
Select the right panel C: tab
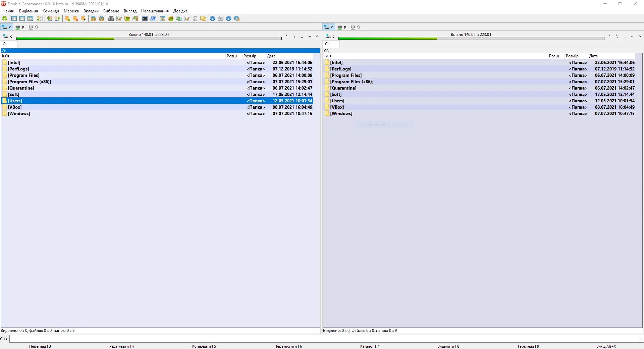pyautogui.click(x=331, y=44)
